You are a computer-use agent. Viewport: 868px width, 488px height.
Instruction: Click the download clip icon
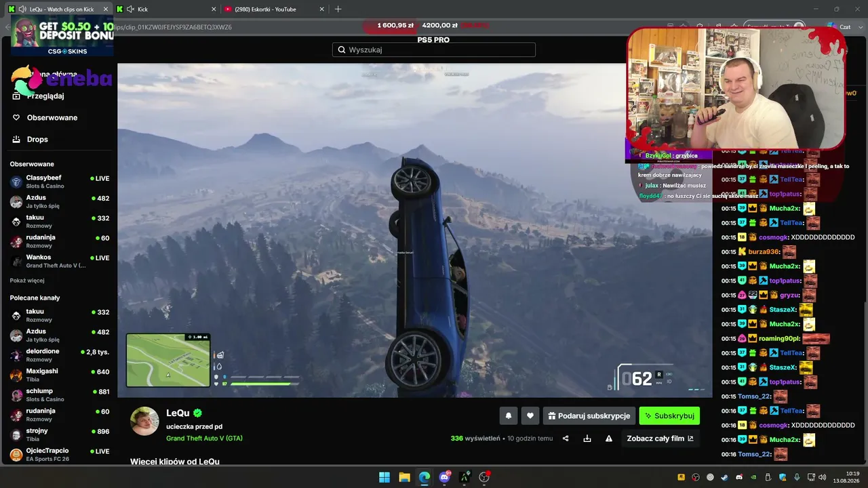coord(587,439)
